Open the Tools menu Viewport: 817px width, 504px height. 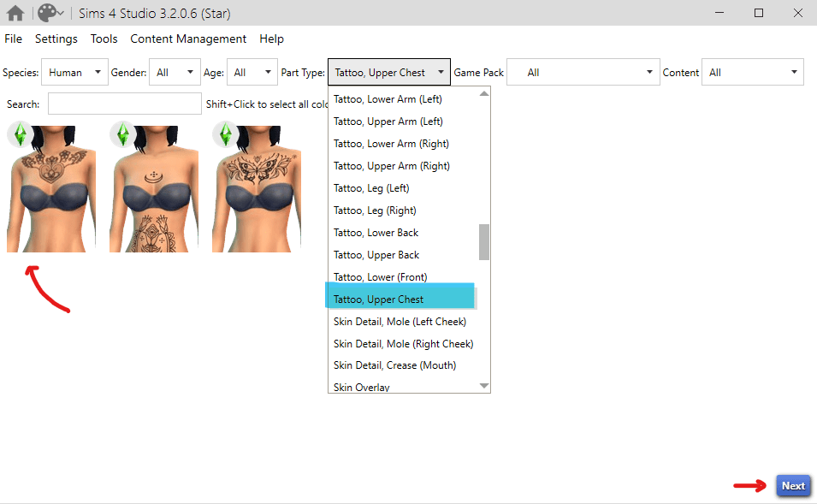(x=104, y=39)
